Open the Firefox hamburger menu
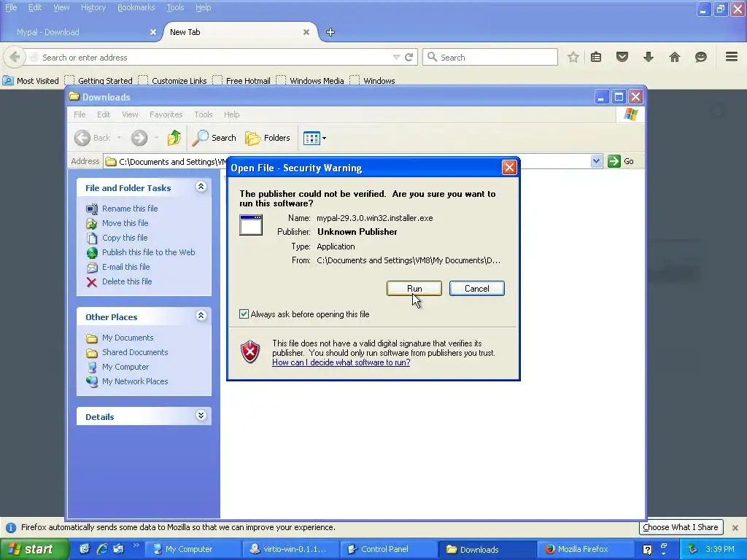The image size is (747, 560). [x=732, y=57]
